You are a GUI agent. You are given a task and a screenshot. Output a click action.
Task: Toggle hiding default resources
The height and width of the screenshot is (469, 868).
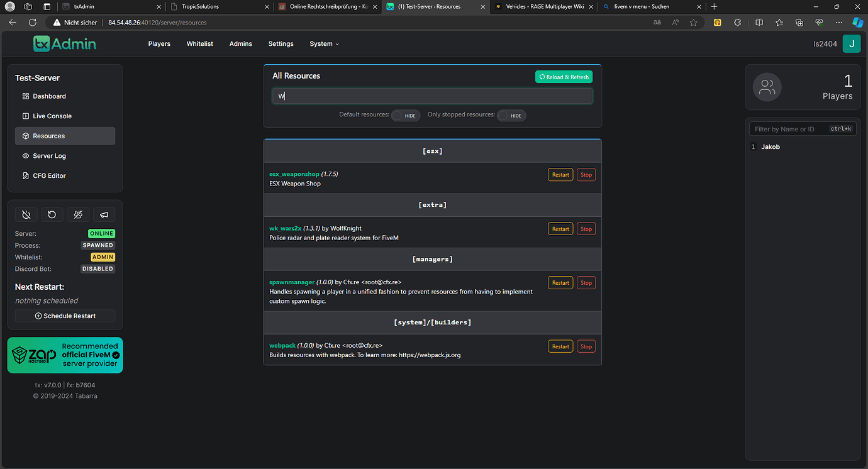(405, 115)
